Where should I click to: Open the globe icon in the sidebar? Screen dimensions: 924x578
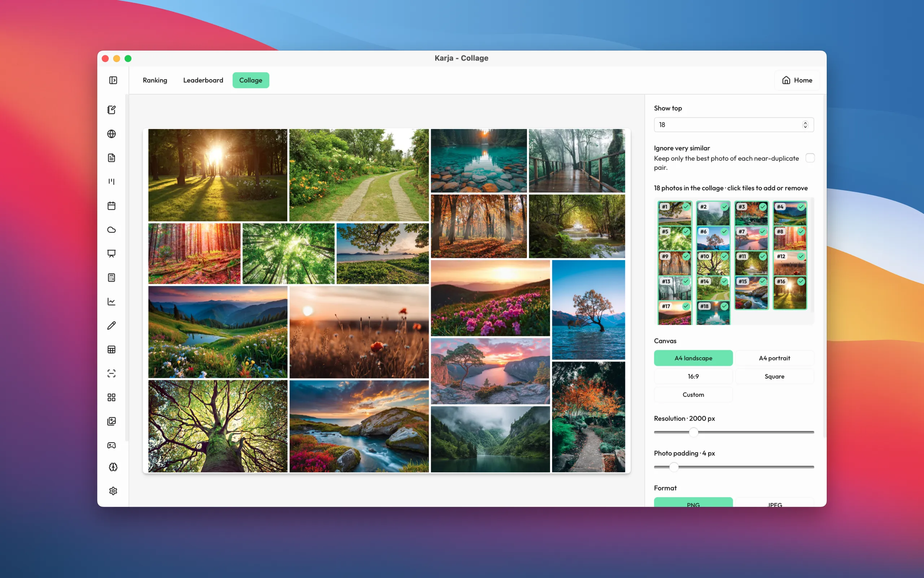pyautogui.click(x=112, y=134)
